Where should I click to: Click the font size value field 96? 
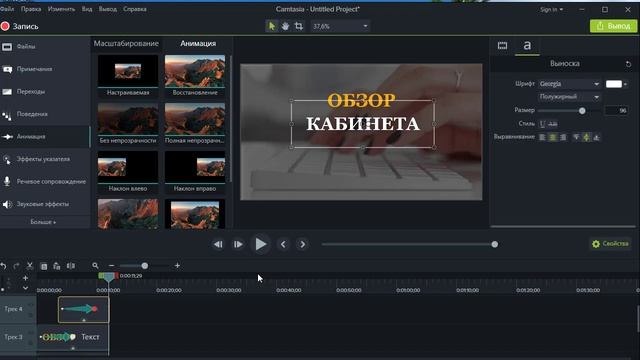616,110
